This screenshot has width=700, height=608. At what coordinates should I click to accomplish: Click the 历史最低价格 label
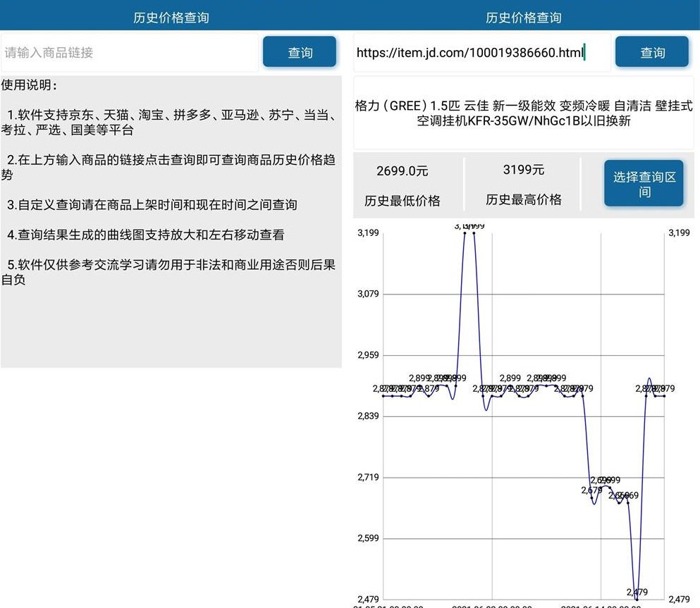pos(403,201)
